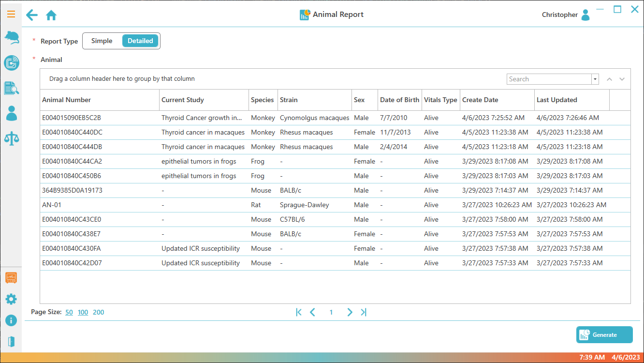644x363 pixels.
Task: Go to previous page of results
Action: 312,312
